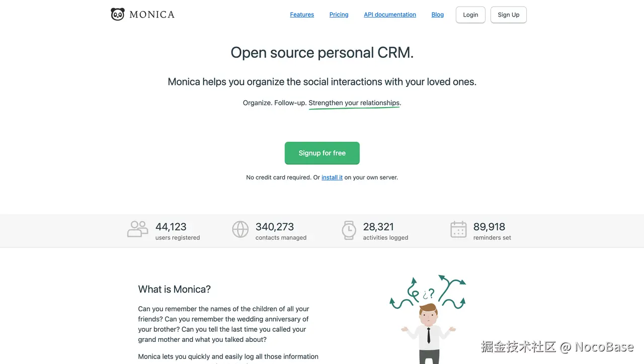Open the API documentation link
The width and height of the screenshot is (644, 364).
click(390, 15)
